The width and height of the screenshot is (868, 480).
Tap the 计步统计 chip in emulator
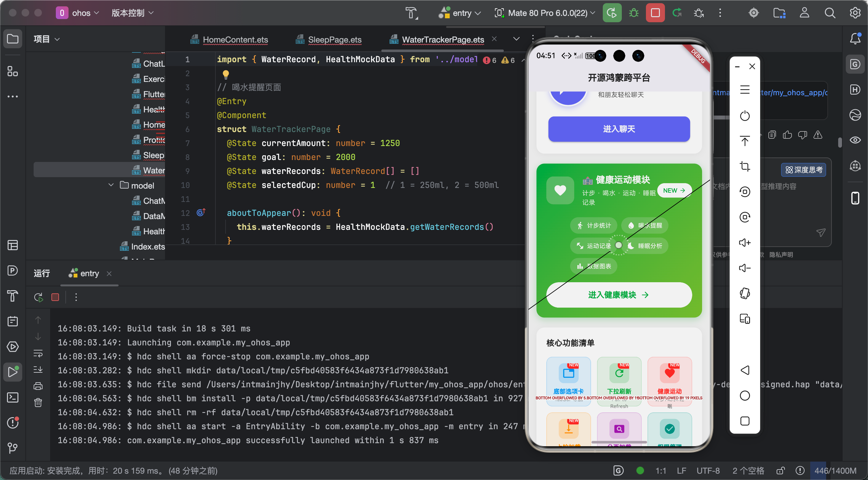[593, 225]
